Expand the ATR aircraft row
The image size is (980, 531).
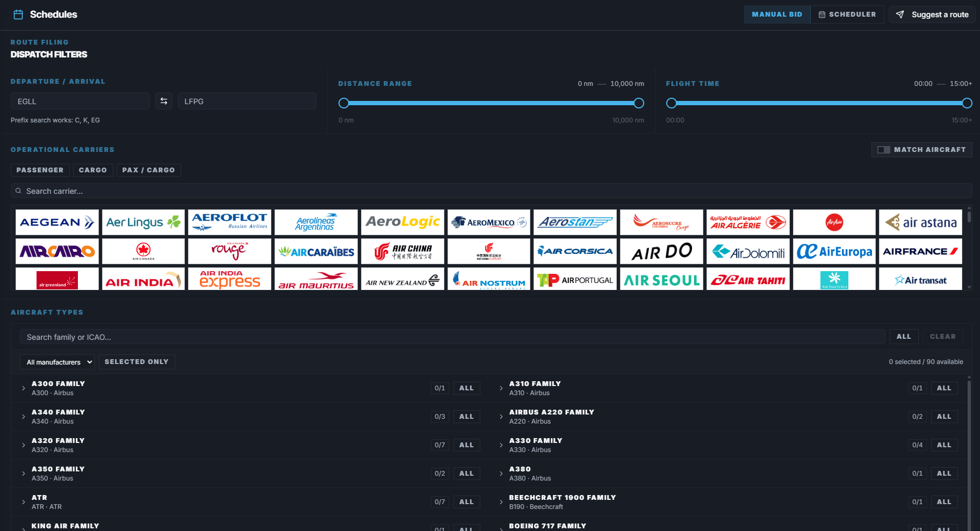(x=24, y=502)
